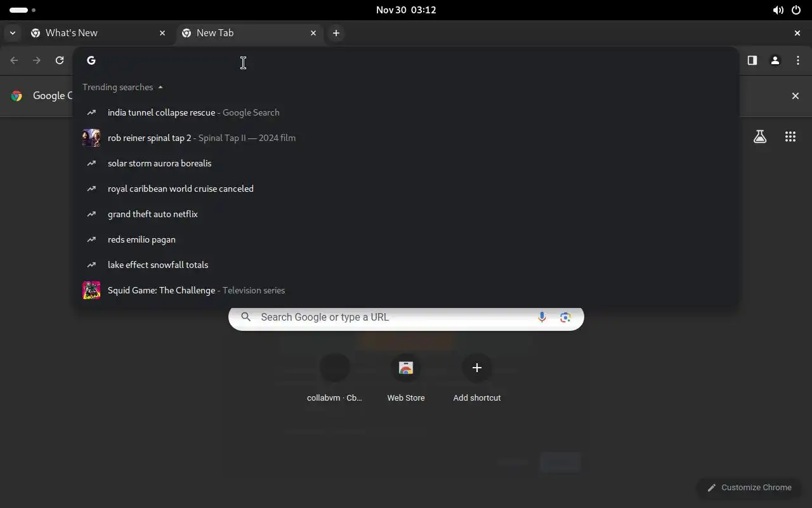
Task: Click the forward navigation arrow
Action: tap(37, 60)
